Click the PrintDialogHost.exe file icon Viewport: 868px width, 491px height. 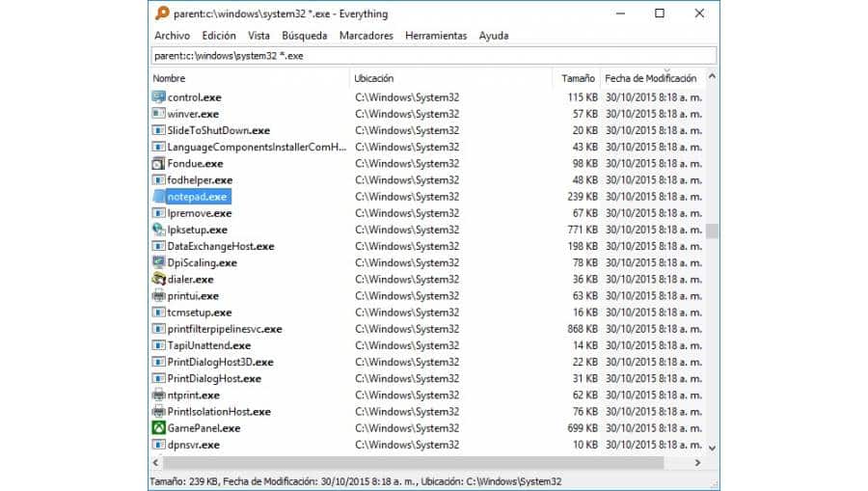click(158, 379)
